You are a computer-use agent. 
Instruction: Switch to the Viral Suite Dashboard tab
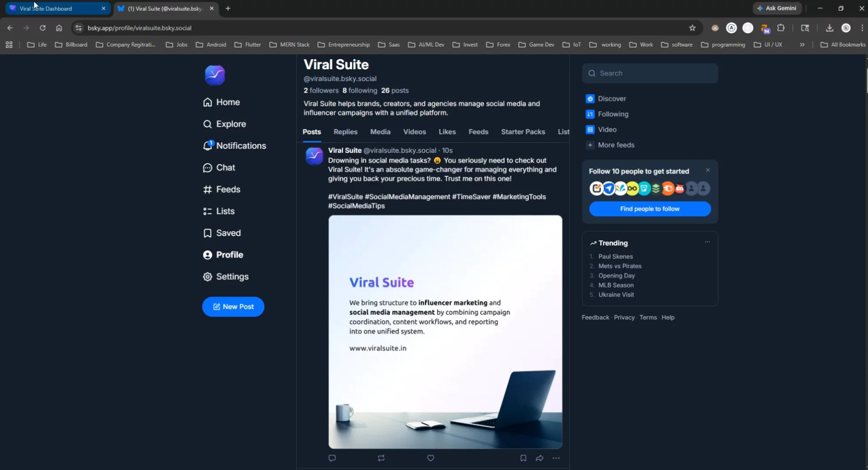click(x=57, y=8)
